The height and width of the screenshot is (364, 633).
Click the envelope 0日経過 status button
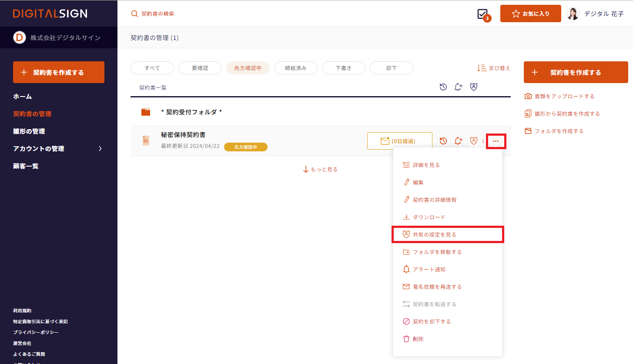tap(399, 141)
